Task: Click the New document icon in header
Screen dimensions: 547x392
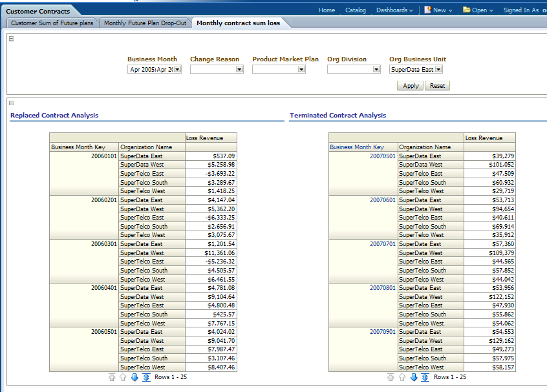Action: click(427, 10)
